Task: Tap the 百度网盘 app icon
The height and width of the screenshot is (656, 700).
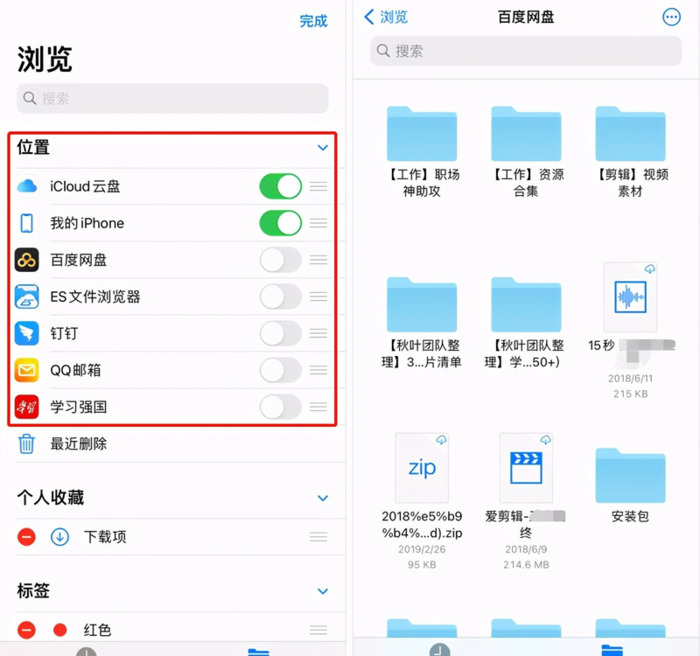Action: [x=27, y=260]
